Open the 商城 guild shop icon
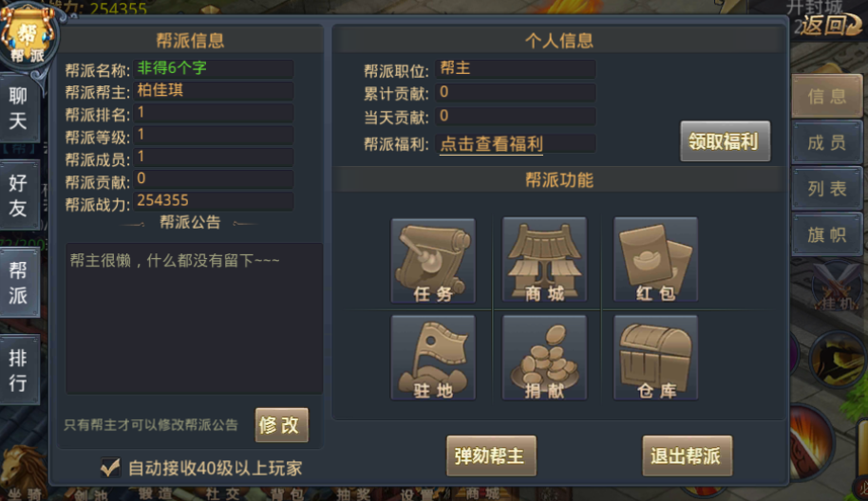The height and width of the screenshot is (501, 868). (x=545, y=260)
